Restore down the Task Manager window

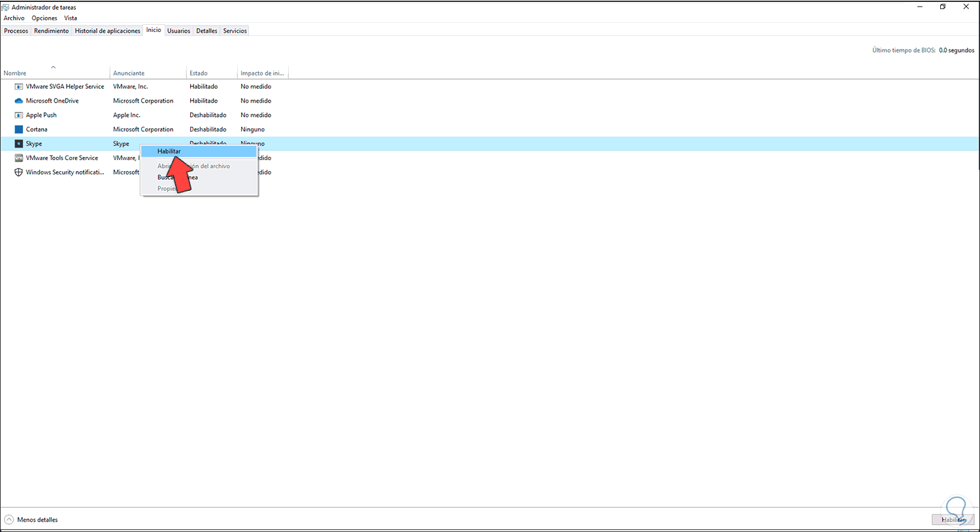(943, 7)
